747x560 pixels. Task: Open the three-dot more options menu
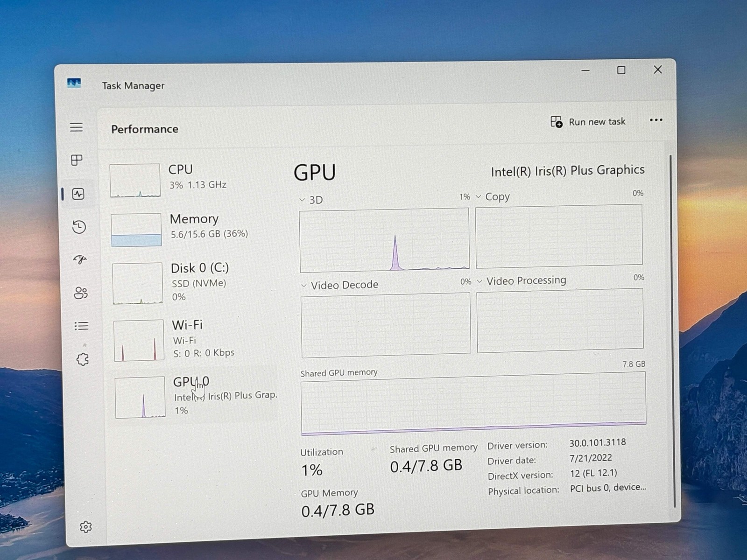pyautogui.click(x=656, y=120)
